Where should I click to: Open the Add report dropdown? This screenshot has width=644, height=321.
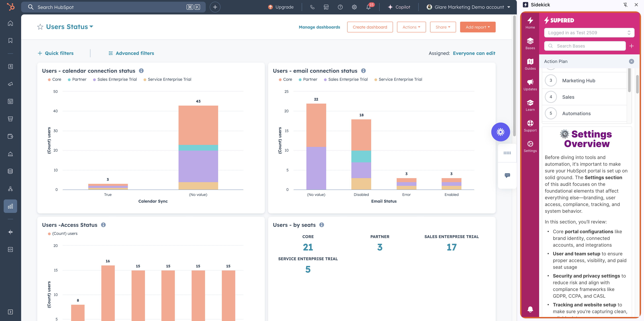click(x=478, y=27)
